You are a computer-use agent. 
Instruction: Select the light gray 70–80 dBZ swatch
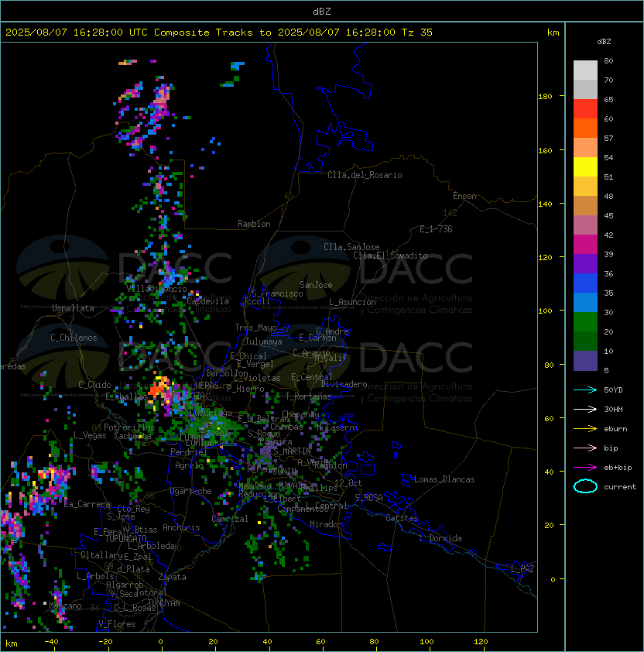tap(585, 70)
